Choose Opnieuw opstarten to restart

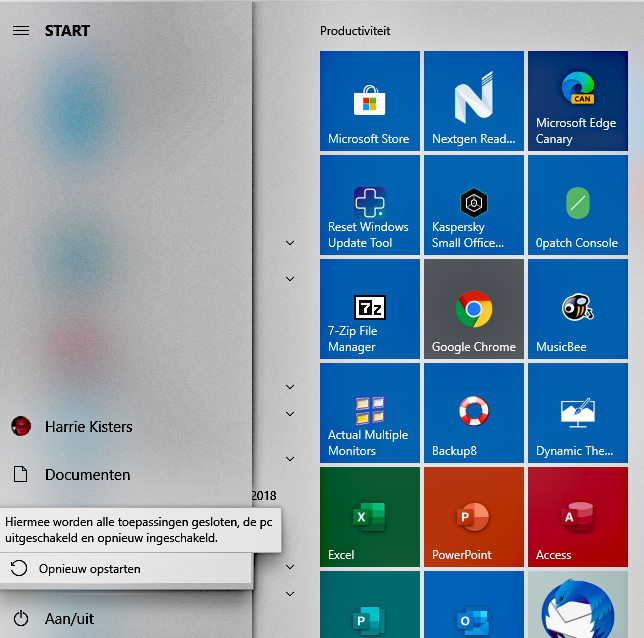[126, 569]
